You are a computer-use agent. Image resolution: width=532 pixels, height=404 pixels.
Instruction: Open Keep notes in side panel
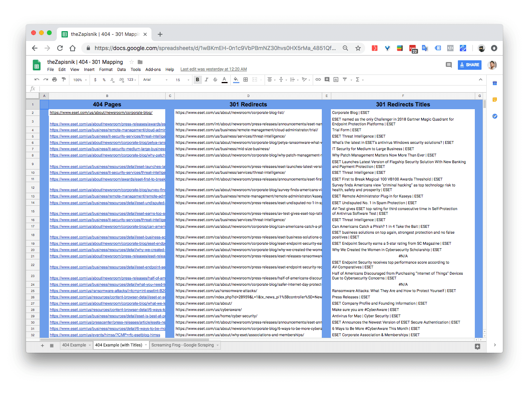[495, 100]
